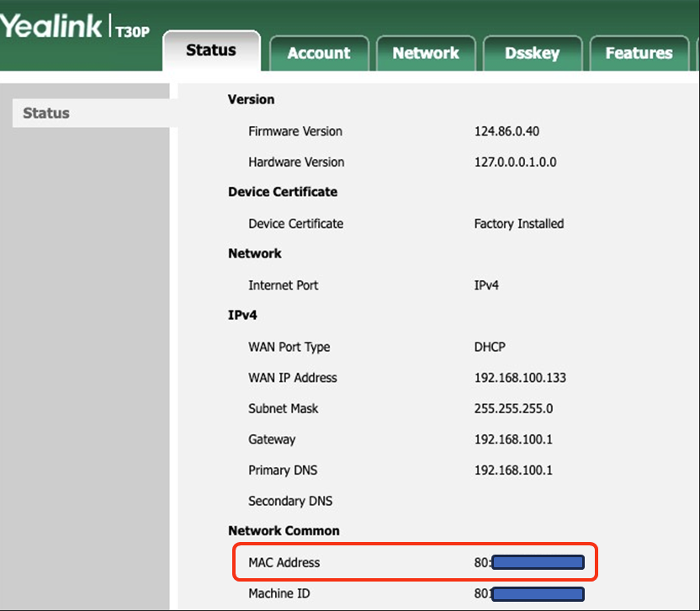This screenshot has width=700, height=611.
Task: Open the Features tab
Action: pos(639,53)
